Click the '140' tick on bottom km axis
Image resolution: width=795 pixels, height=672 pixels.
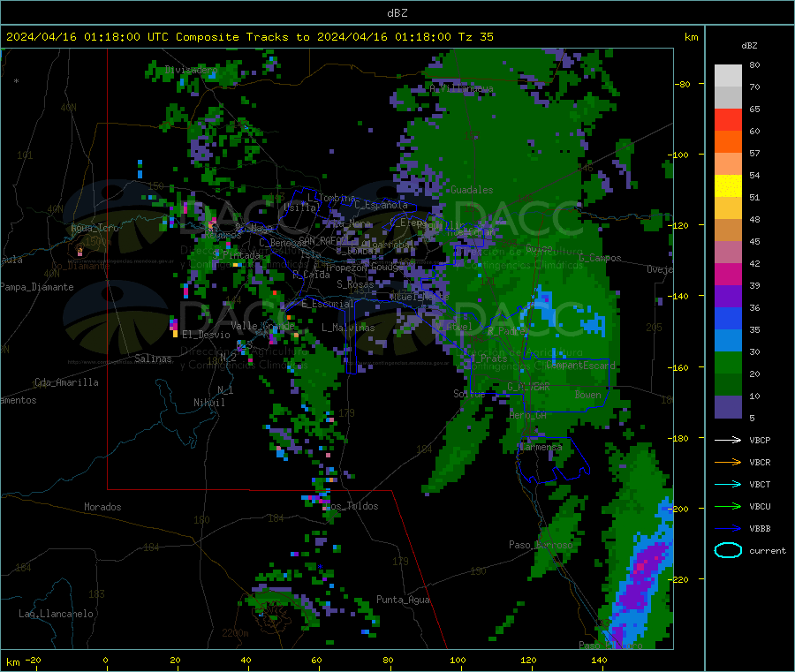[599, 660]
